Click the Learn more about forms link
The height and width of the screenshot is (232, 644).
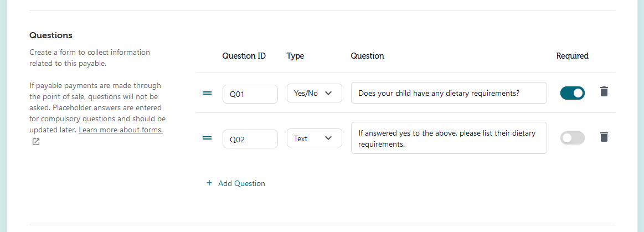(x=121, y=130)
